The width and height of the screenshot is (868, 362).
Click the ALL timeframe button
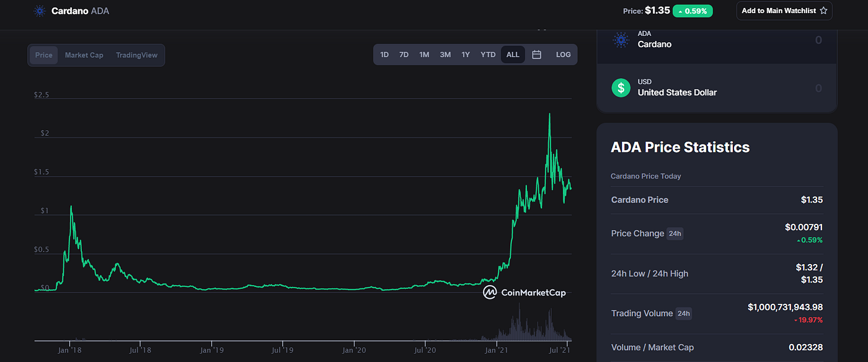coord(512,55)
